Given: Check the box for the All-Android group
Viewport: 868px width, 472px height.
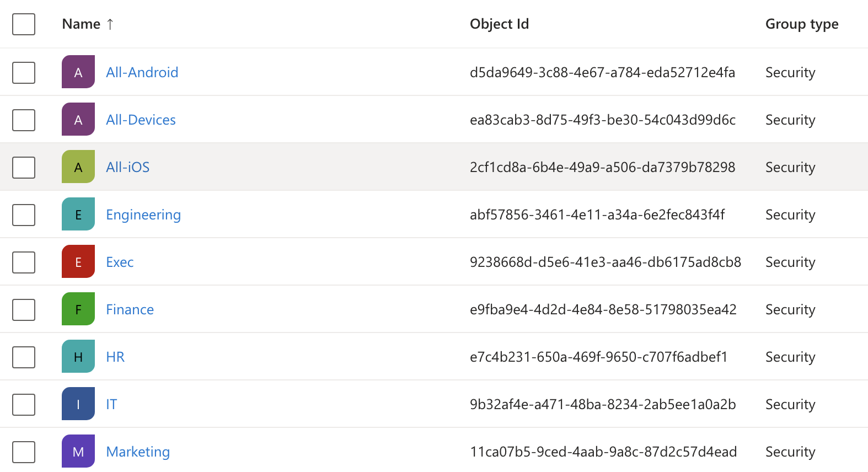Looking at the screenshot, I should coord(24,72).
